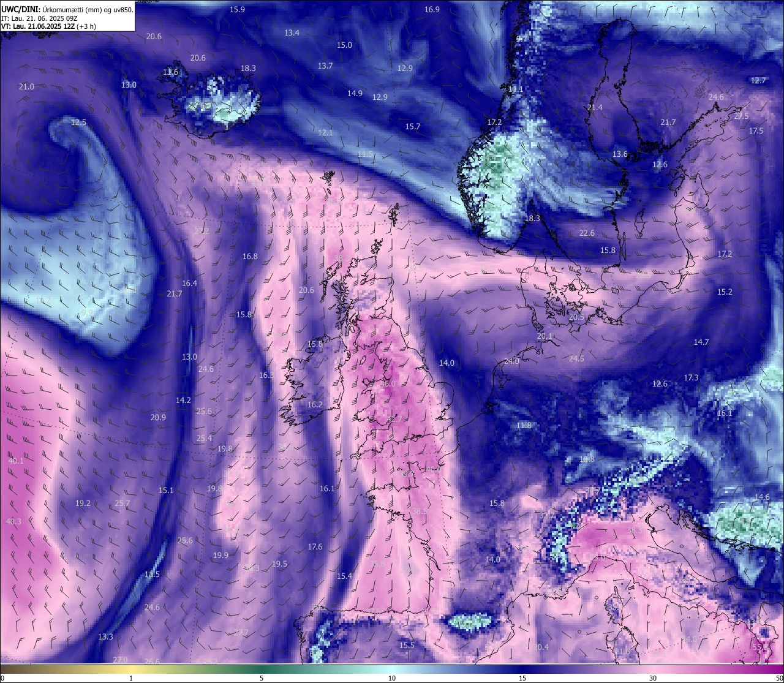Click the color scale tick labeled 50

pyautogui.click(x=779, y=678)
